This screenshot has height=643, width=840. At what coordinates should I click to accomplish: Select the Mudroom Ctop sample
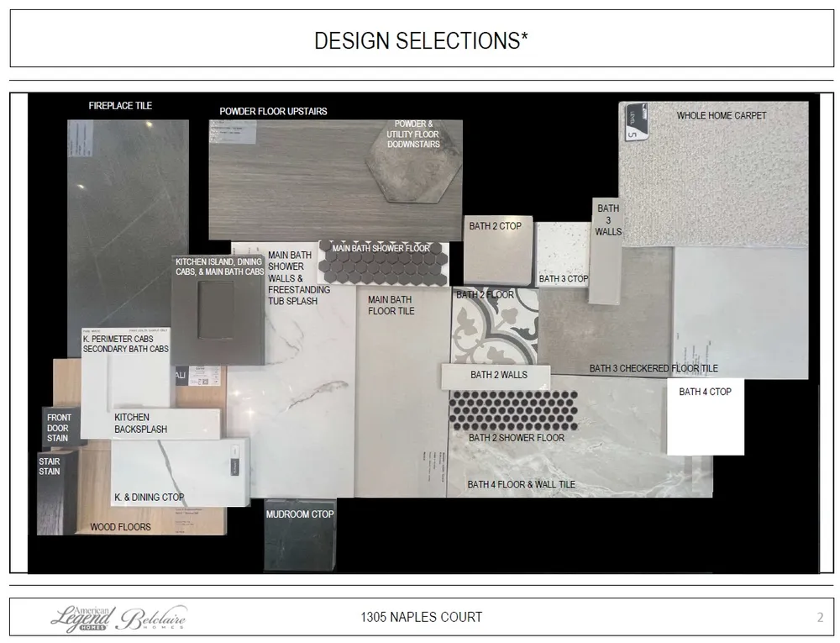tap(300, 538)
